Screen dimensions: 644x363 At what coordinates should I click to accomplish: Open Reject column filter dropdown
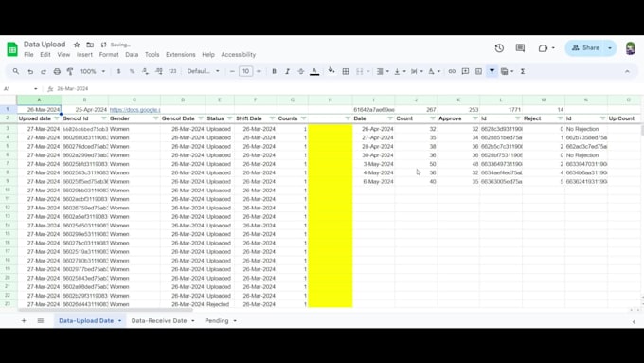tap(560, 118)
